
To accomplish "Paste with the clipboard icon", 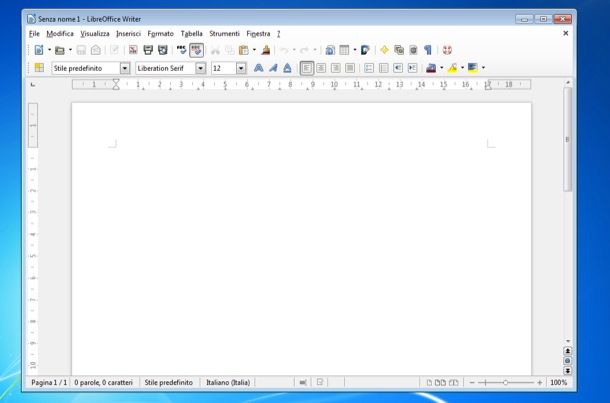I will pyautogui.click(x=244, y=50).
